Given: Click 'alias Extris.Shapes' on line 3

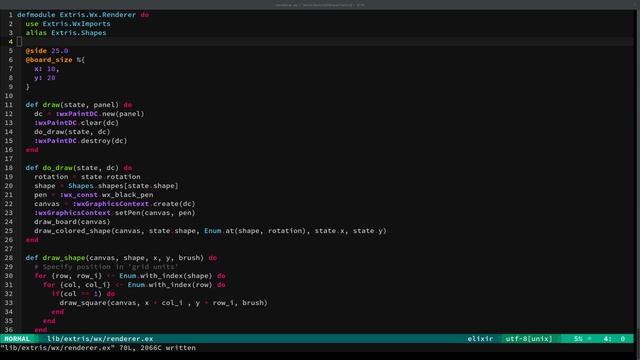Looking at the screenshot, I should pos(66,33).
